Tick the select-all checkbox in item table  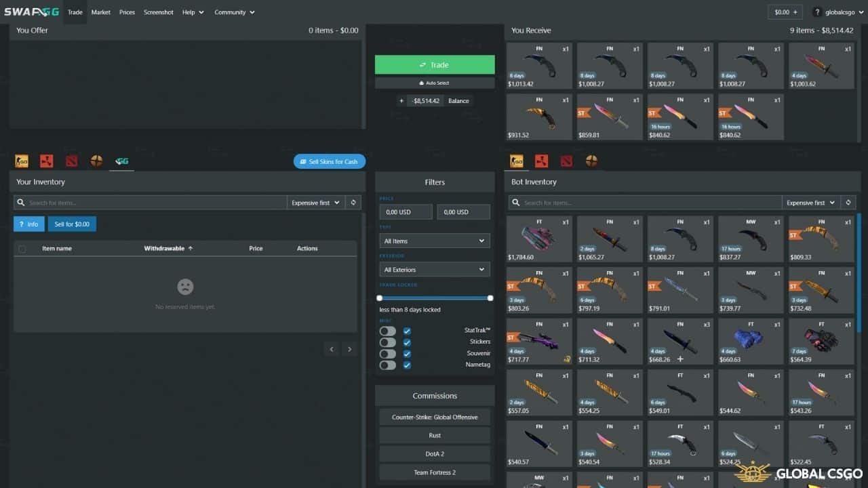point(22,249)
